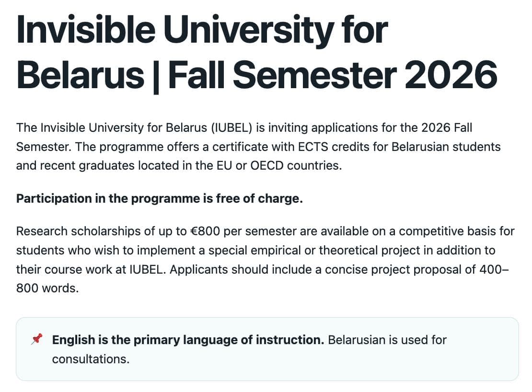Click the word 'consultations.' in the callout box
532x392 pixels.
[91, 359]
